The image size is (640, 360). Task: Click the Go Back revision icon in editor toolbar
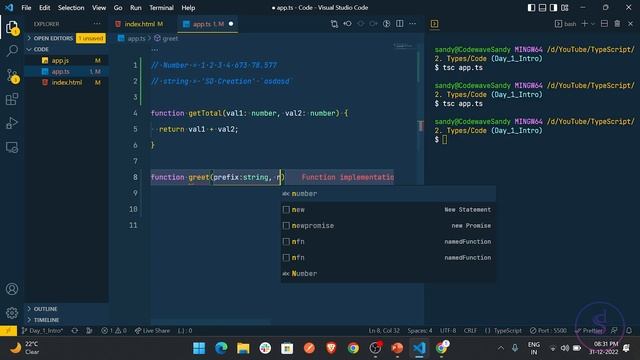347,24
